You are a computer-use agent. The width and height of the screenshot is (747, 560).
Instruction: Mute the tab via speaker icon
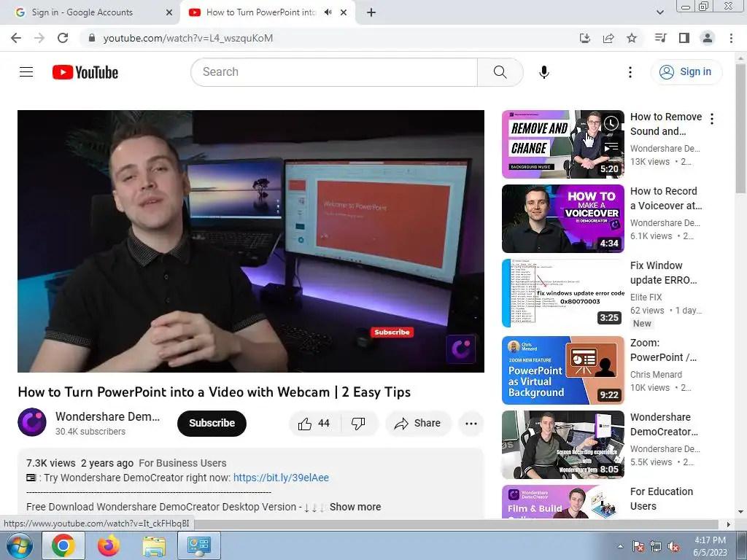328,12
